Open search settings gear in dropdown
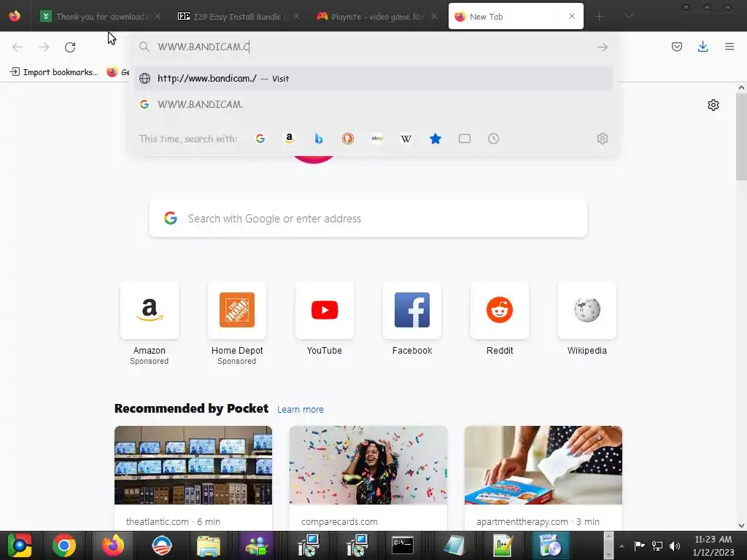Image resolution: width=747 pixels, height=560 pixels. pos(602,139)
